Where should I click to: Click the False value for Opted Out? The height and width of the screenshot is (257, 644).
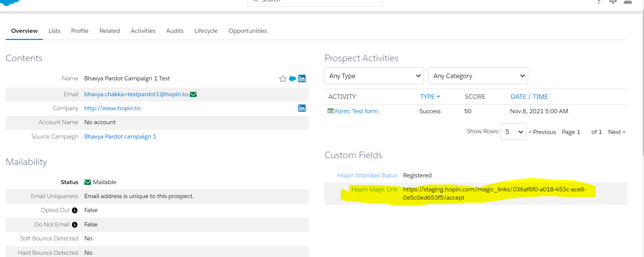[91, 210]
